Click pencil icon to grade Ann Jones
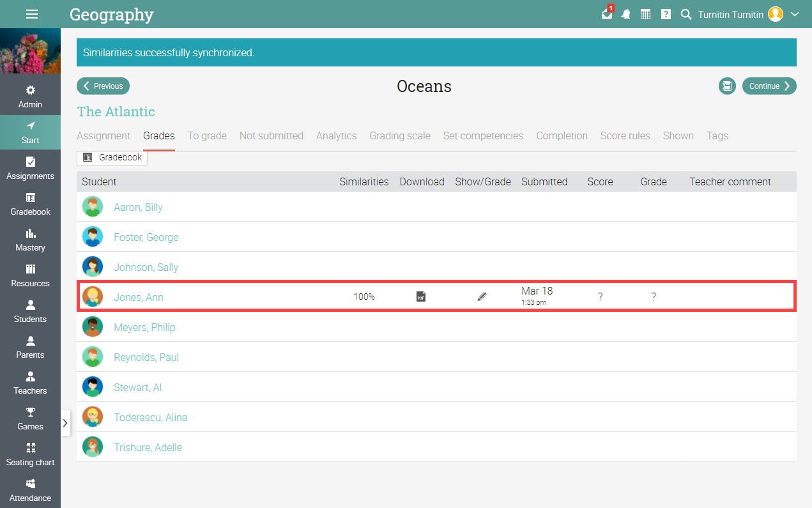 (x=482, y=296)
